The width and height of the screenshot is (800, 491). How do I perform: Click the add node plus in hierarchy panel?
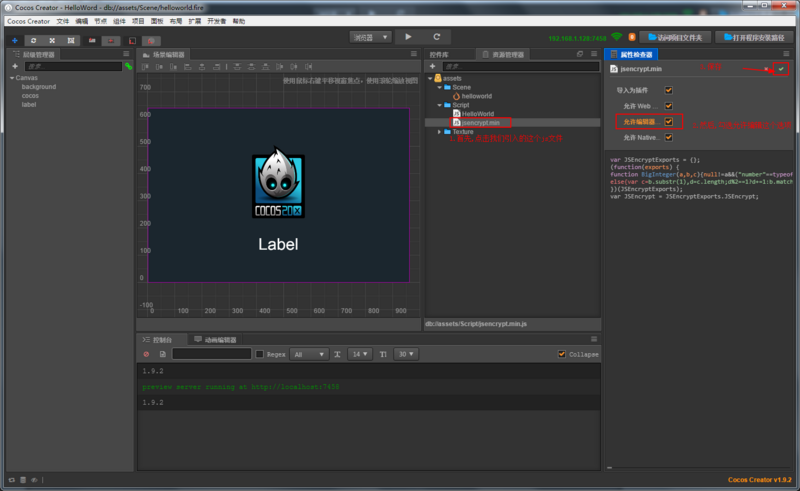[x=15, y=66]
